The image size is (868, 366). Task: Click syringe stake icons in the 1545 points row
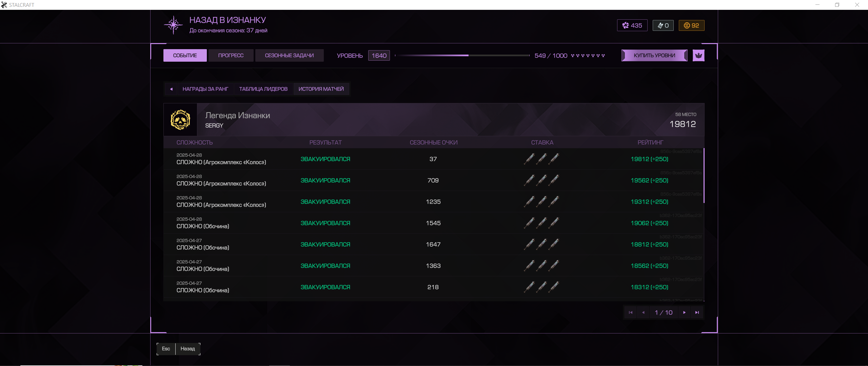coord(541,223)
